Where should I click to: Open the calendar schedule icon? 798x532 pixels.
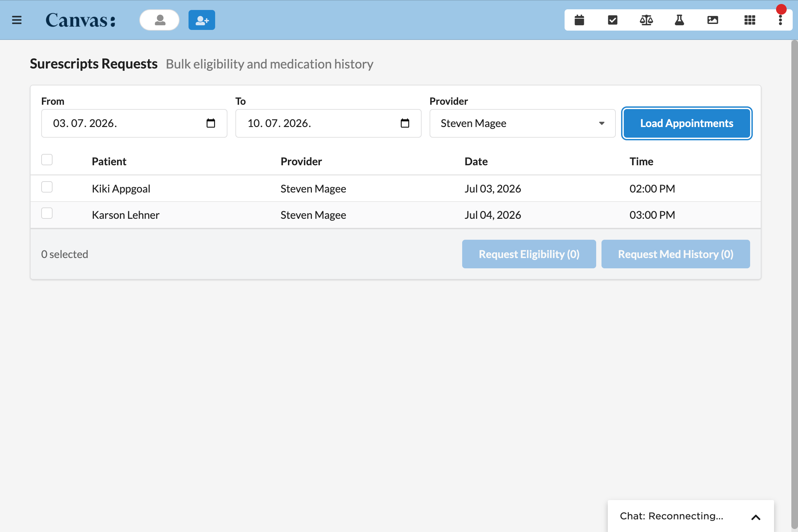click(x=580, y=20)
